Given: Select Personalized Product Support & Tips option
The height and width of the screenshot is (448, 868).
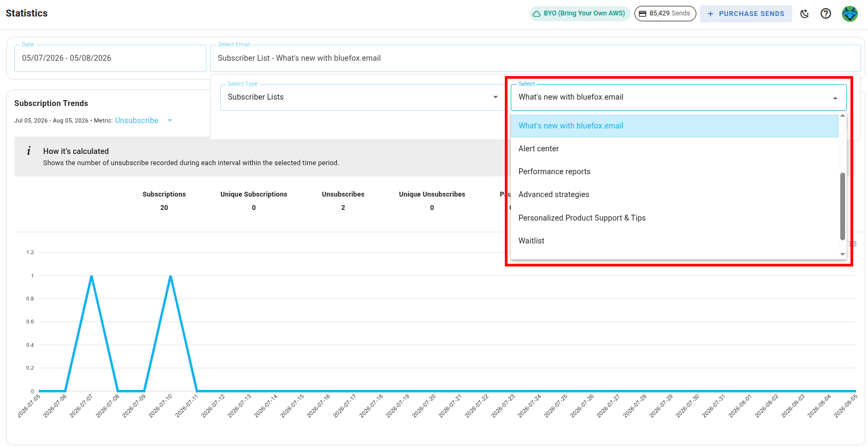Looking at the screenshot, I should pyautogui.click(x=674, y=218).
